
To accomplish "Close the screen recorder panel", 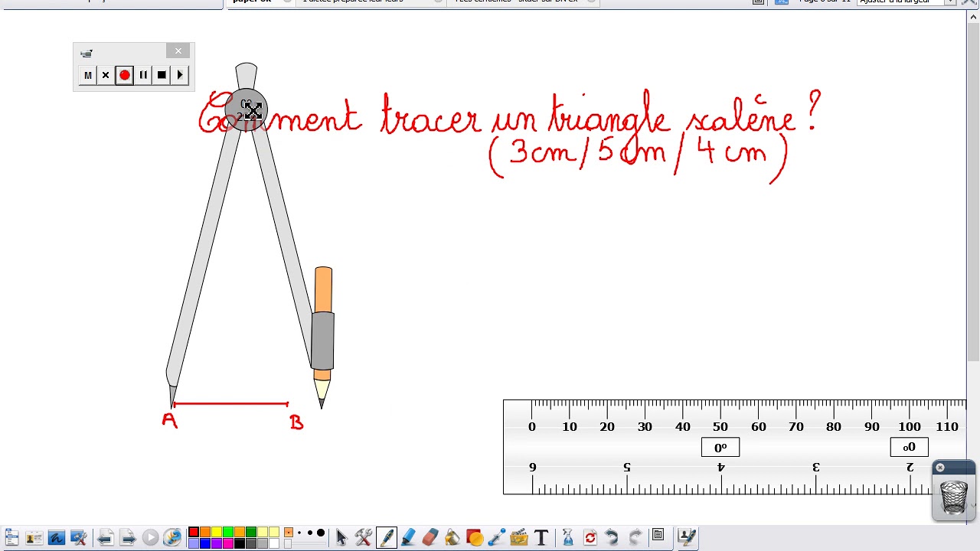I will 178,51.
